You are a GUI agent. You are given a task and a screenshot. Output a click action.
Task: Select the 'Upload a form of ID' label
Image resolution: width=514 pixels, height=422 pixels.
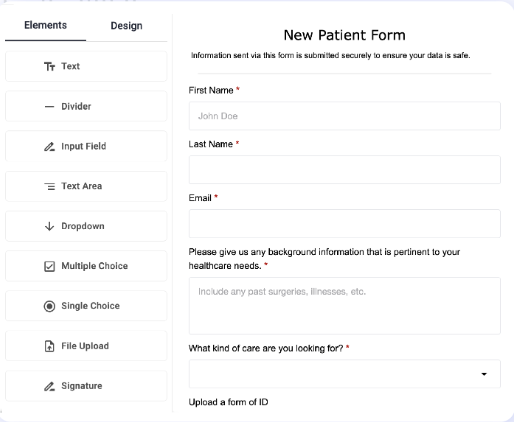click(x=228, y=402)
